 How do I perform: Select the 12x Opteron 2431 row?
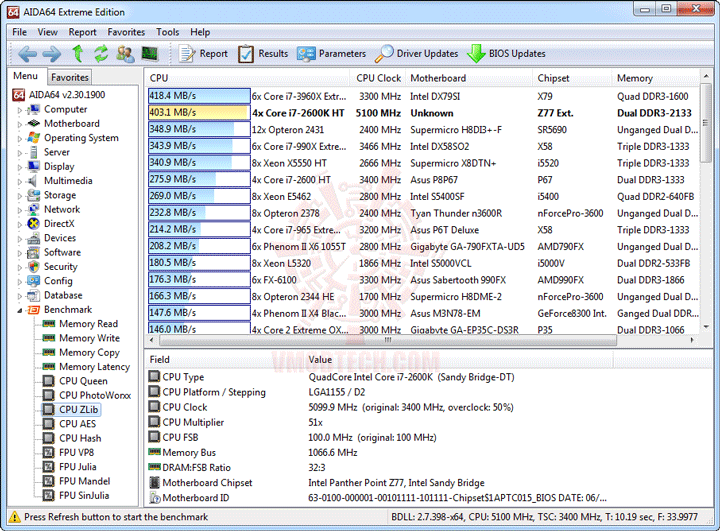[x=422, y=130]
